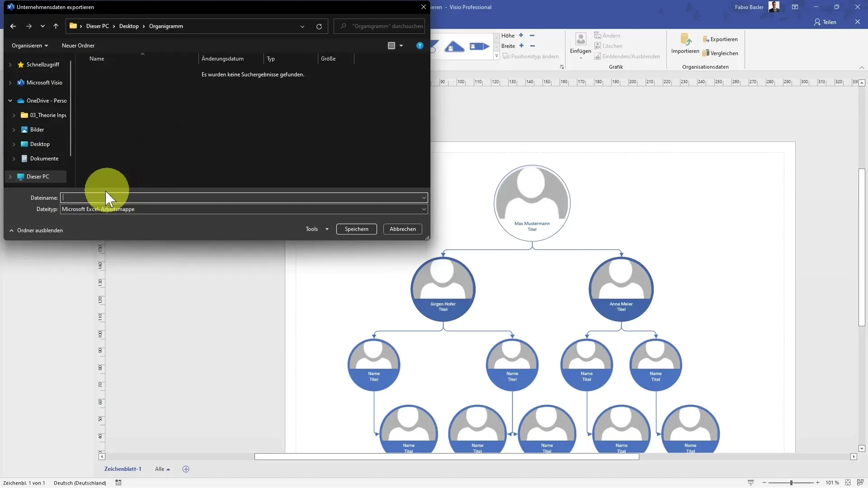Click Exportieren in Organisationsdaten group
The width and height of the screenshot is (868, 488).
(x=720, y=39)
